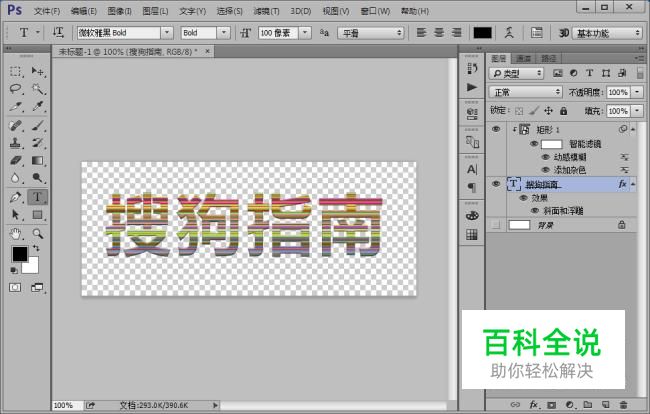This screenshot has height=414, width=650.
Task: Open the font family dropdown
Action: (167, 33)
